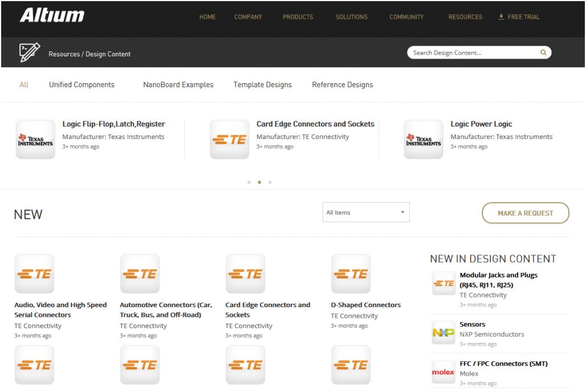Open Texas Instruments logo for Logic Power Logic

click(424, 140)
